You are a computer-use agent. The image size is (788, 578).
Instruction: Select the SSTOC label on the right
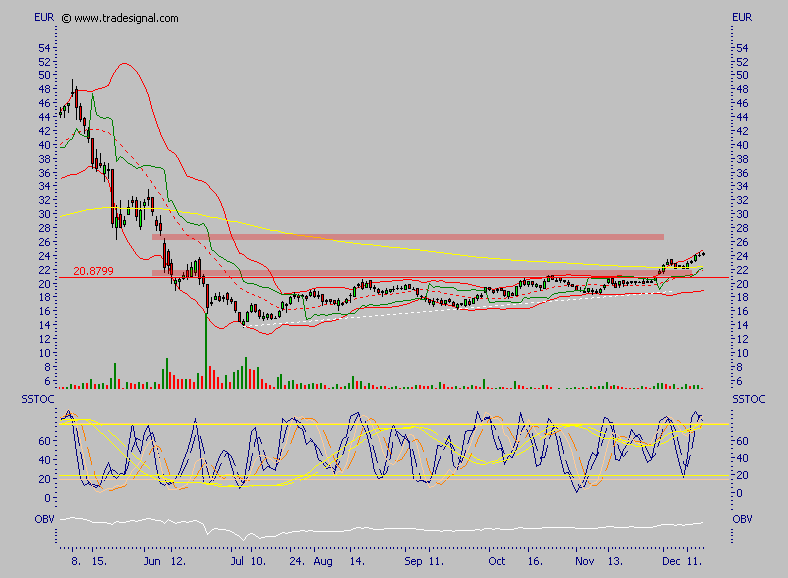[x=747, y=400]
